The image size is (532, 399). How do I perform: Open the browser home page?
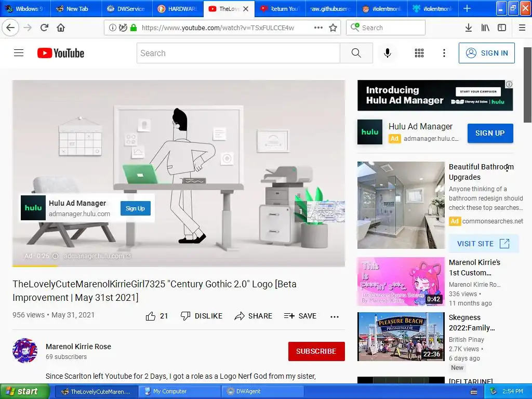point(61,28)
